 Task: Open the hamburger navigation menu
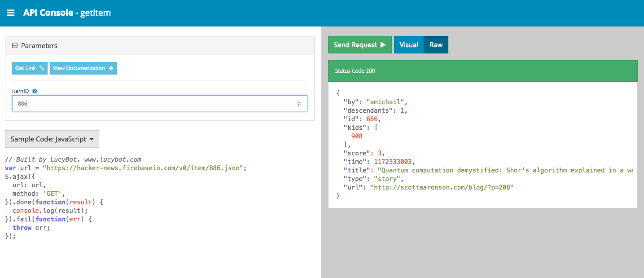[11, 13]
